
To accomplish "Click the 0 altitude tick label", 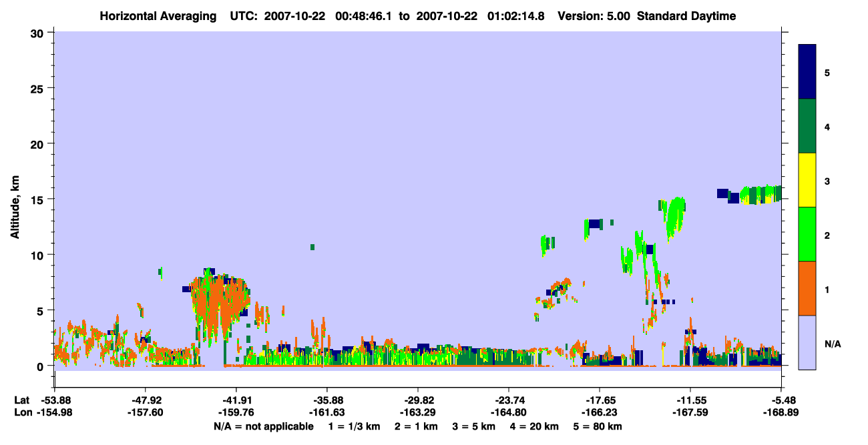I will [x=42, y=366].
